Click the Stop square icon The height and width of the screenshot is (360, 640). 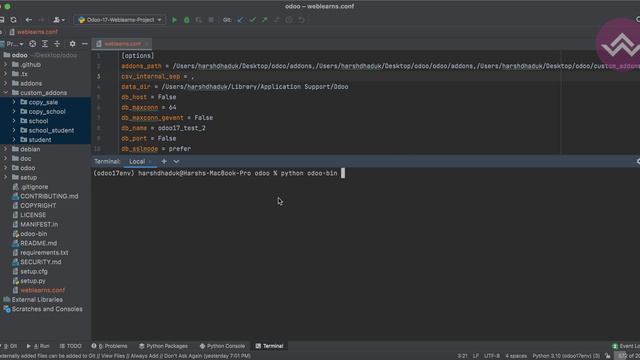(x=211, y=20)
